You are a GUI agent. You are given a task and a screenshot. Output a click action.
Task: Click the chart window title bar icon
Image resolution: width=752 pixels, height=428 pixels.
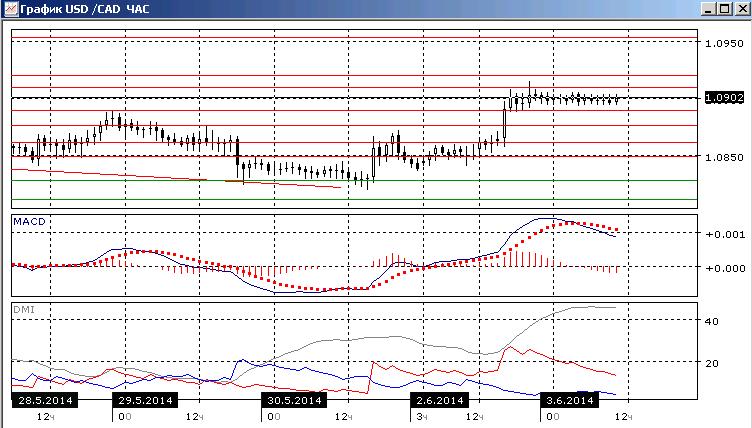(x=10, y=9)
